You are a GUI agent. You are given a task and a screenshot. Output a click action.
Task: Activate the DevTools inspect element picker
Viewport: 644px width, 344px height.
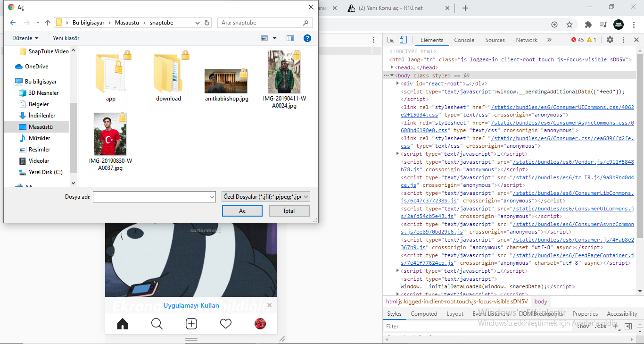391,40
